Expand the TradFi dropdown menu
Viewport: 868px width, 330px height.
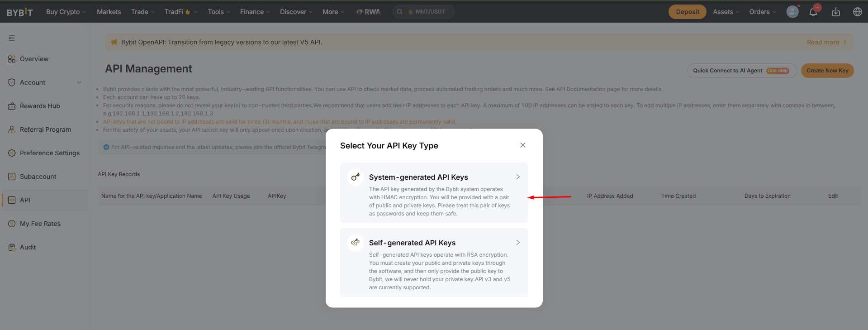181,12
